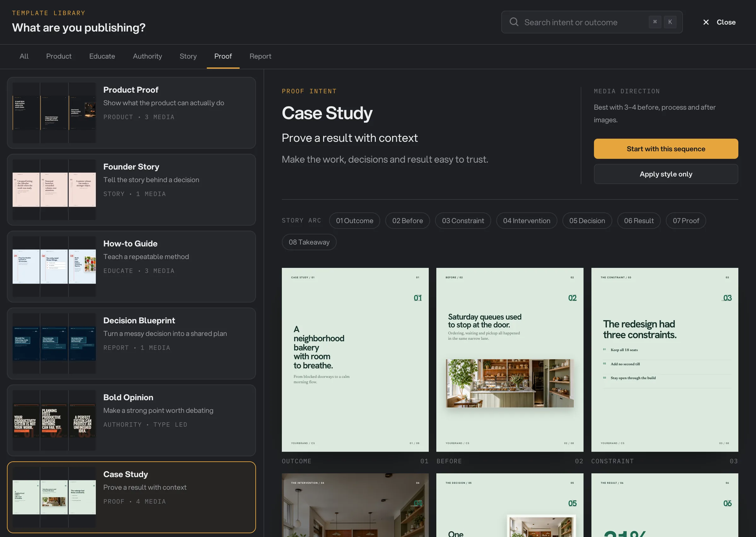Select the All tab
The image size is (756, 537).
[x=24, y=56]
